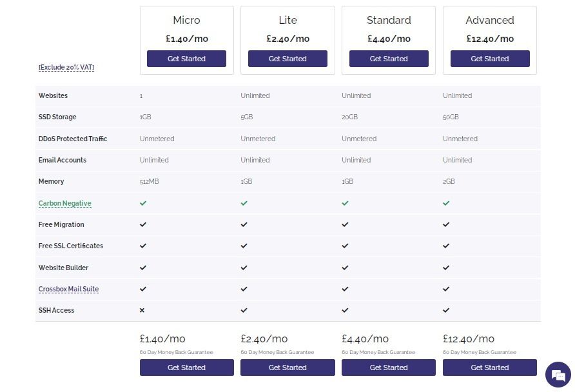Viewport: 575px width, 392px height.
Task: Click the Micro plan Free SSL Certificates checkmark
Action: pos(143,246)
